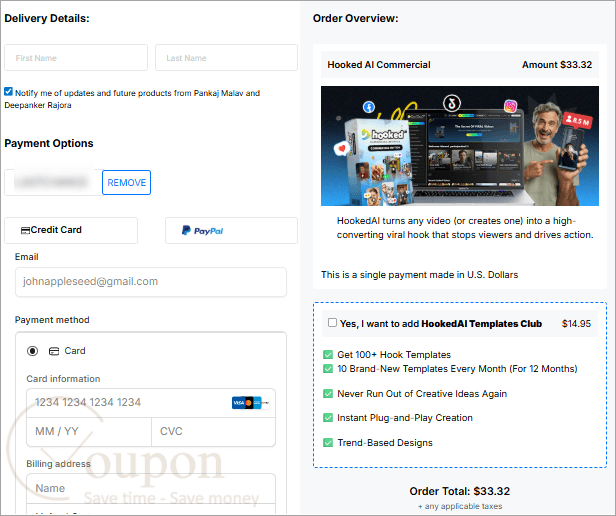Viewport: 616px width, 516px height.
Task: Click the 'Order Total: $33.32' text
Action: click(460, 491)
